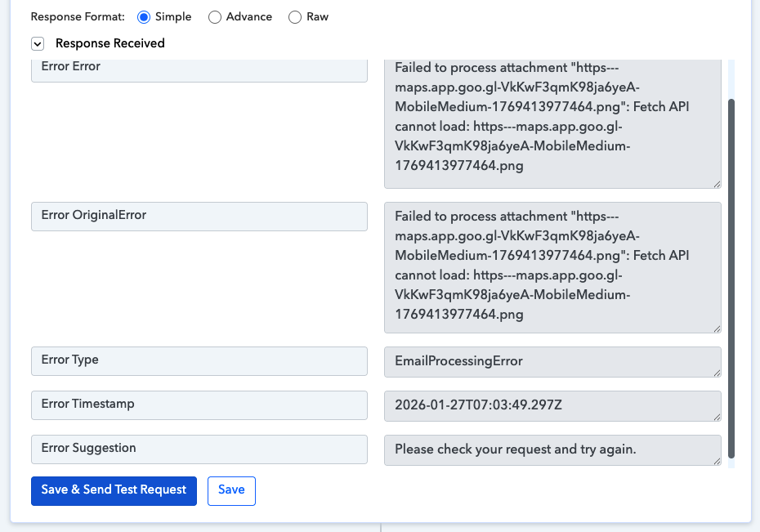Click the 2026-01-27 timestamp value box

[552, 405]
